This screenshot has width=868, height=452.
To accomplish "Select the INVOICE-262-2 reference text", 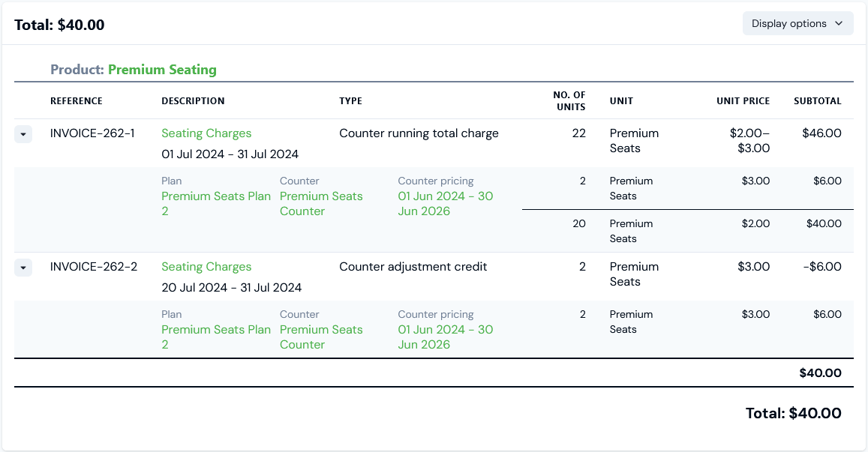I will (94, 267).
